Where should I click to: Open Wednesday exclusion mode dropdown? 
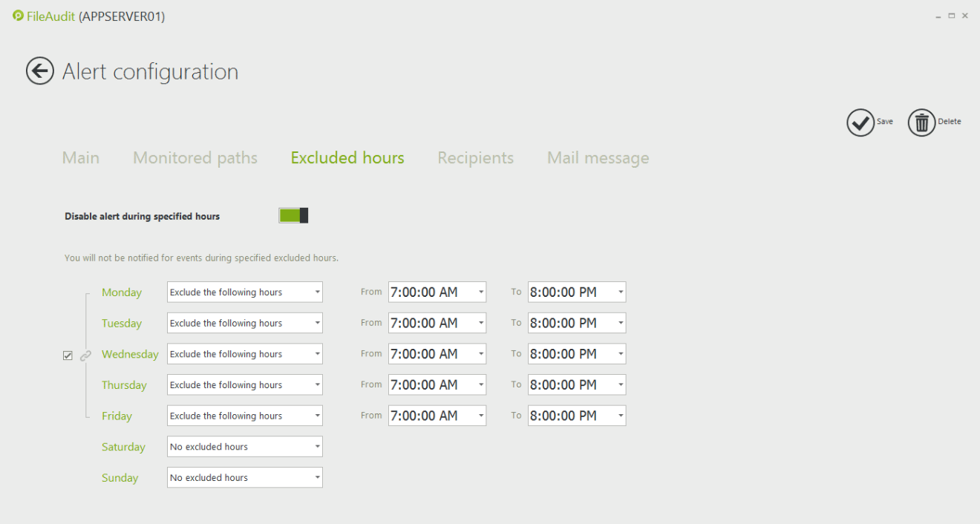click(x=244, y=354)
